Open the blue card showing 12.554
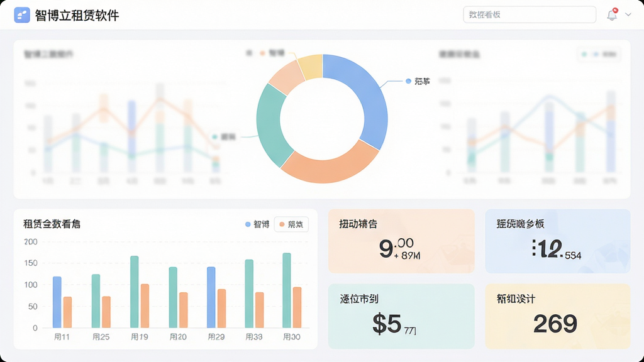 558,241
